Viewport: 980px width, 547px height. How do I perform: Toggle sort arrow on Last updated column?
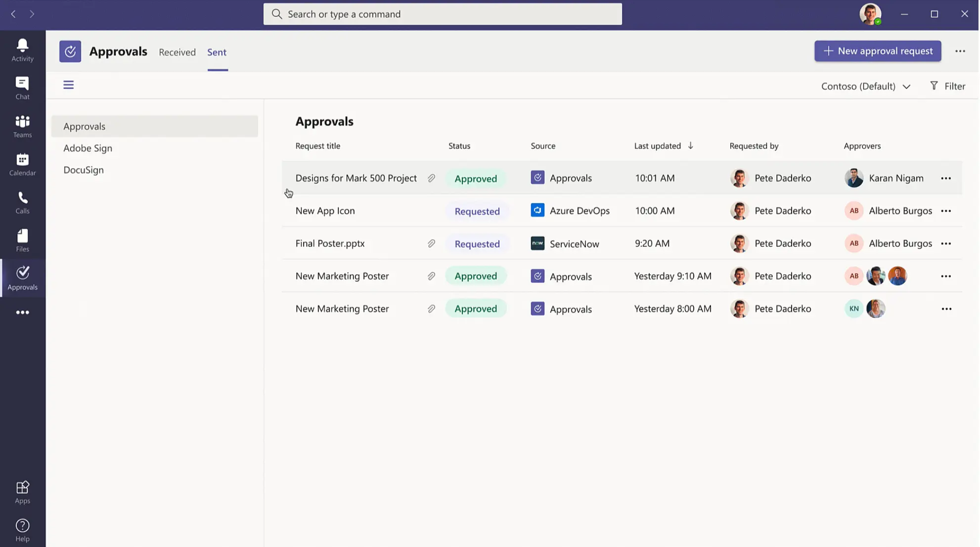pos(691,145)
